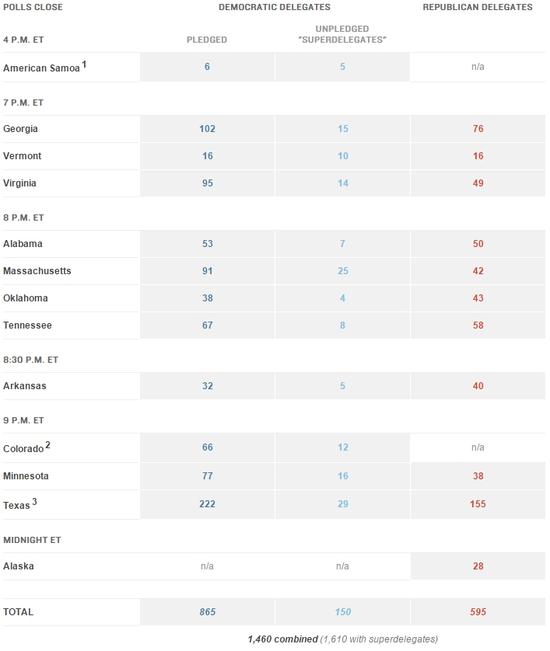The height and width of the screenshot is (651, 550).
Task: Click the Polls Close header label
Action: click(33, 7)
